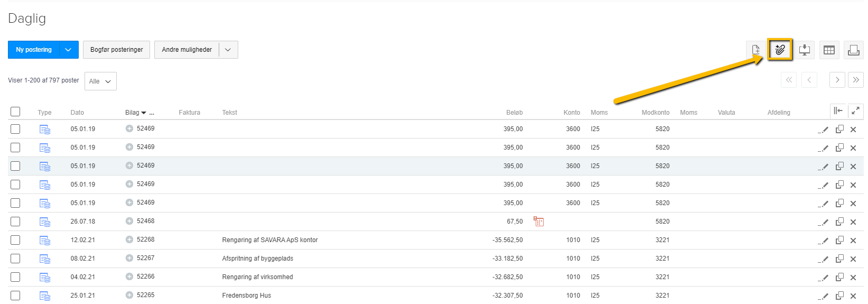Screen dimensions: 868x304
Task: Go to the next page of entries
Action: 837,80
